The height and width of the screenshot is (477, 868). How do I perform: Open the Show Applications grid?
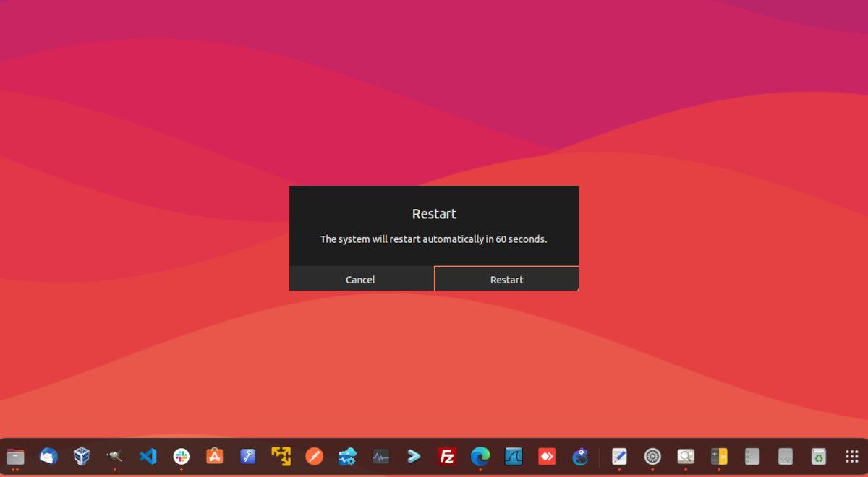851,457
